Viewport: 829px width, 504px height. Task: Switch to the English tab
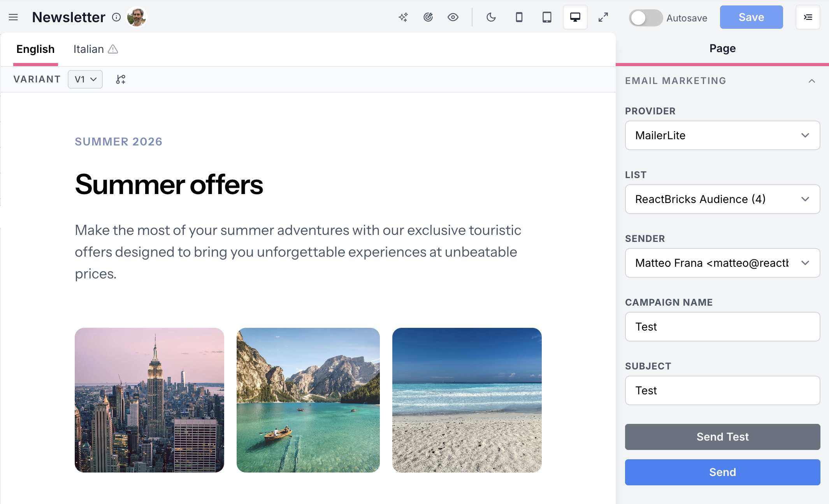35,49
